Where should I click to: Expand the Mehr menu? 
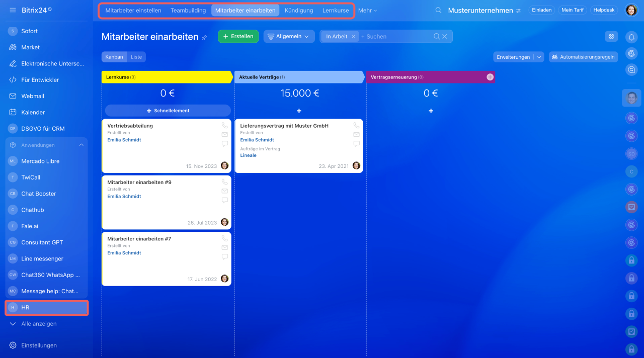pyautogui.click(x=367, y=11)
